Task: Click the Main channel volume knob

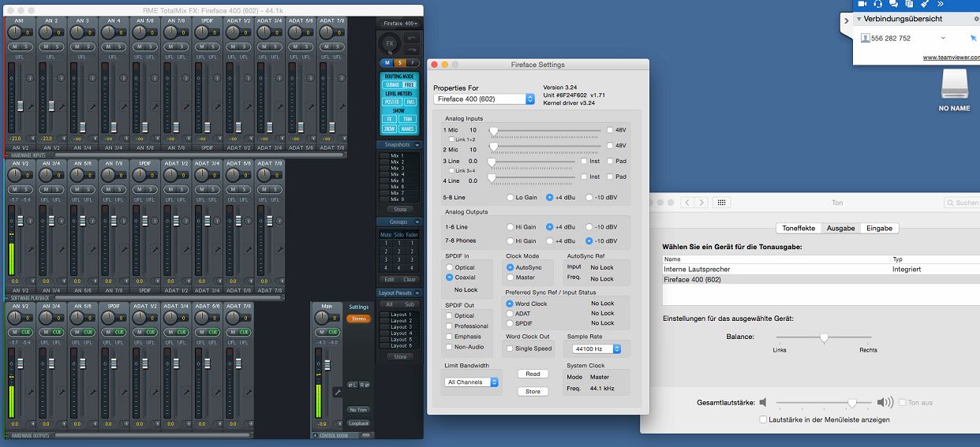Action: coord(322,317)
